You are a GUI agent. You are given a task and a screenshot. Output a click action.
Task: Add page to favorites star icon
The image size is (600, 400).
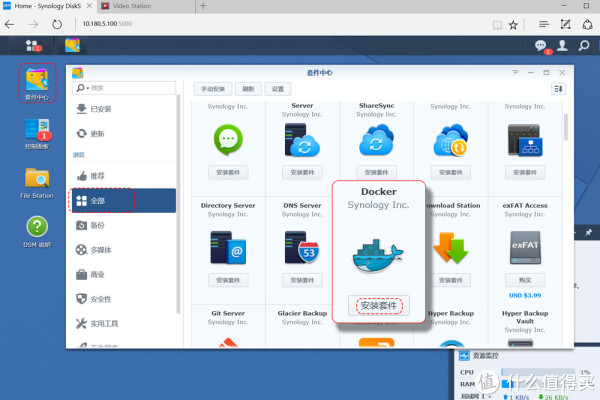tap(513, 25)
